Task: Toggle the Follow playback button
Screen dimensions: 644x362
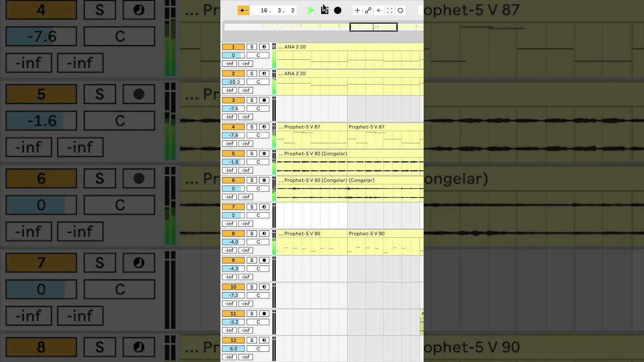Action: (244, 11)
